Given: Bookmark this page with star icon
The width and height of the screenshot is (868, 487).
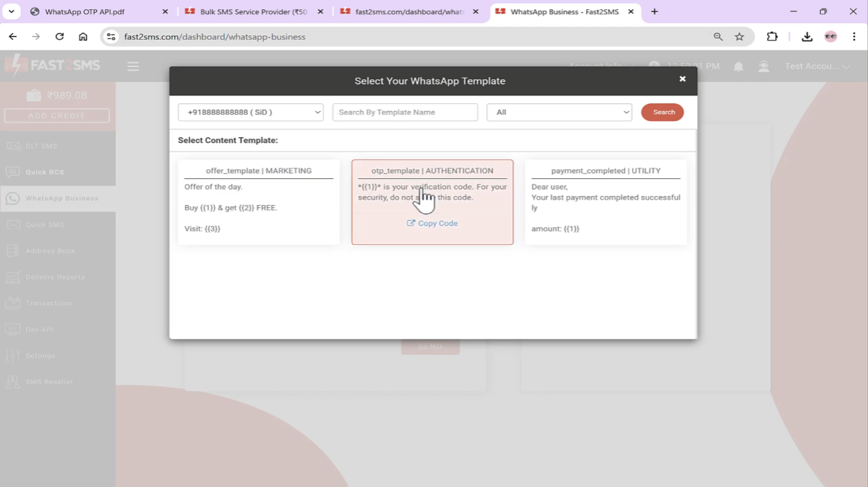Looking at the screenshot, I should (739, 37).
